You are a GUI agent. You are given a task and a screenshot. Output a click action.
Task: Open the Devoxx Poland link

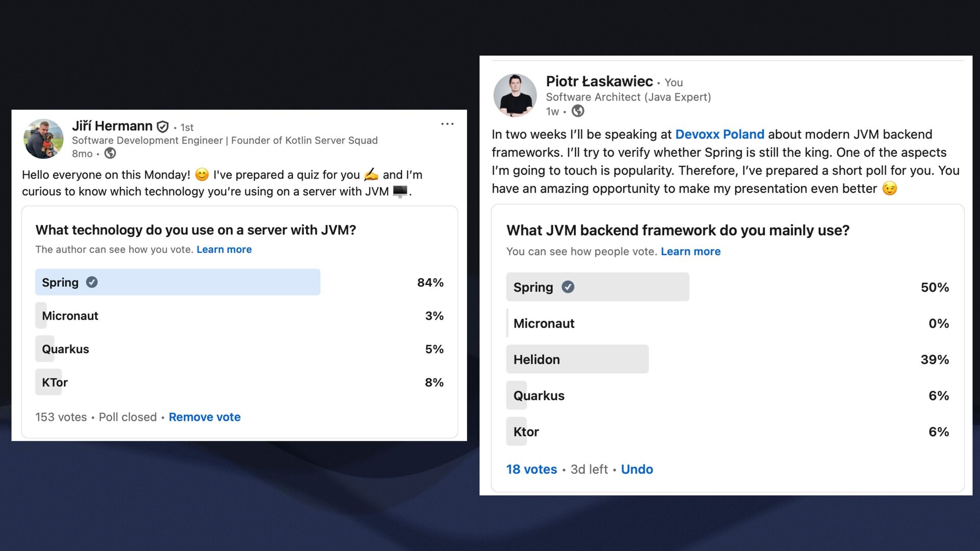tap(720, 134)
